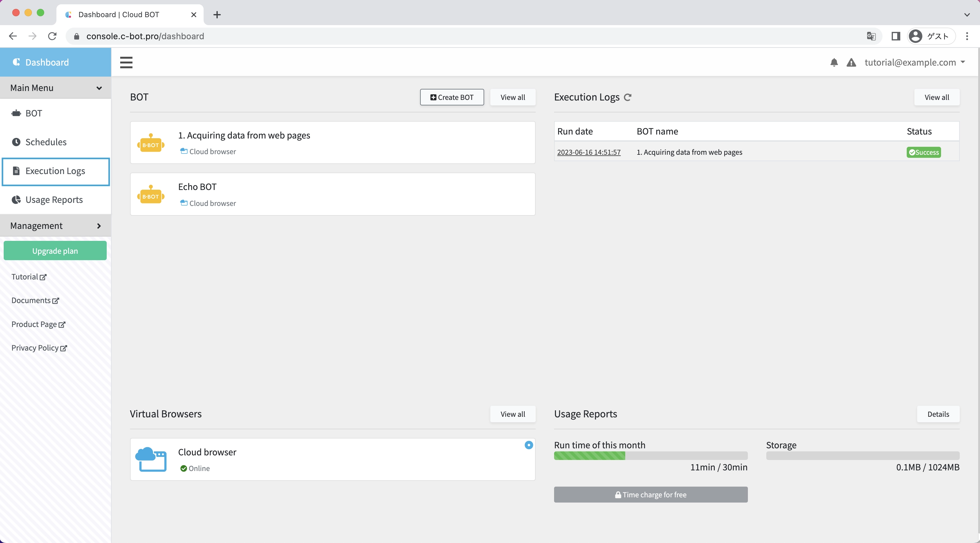Open Schedules in the sidebar
The width and height of the screenshot is (980, 543).
pos(46,142)
